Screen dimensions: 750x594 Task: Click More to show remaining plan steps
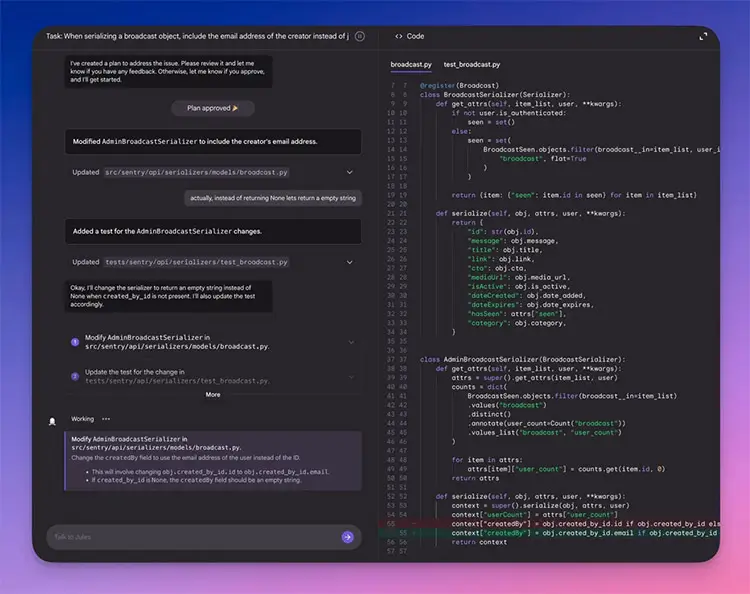(x=213, y=395)
